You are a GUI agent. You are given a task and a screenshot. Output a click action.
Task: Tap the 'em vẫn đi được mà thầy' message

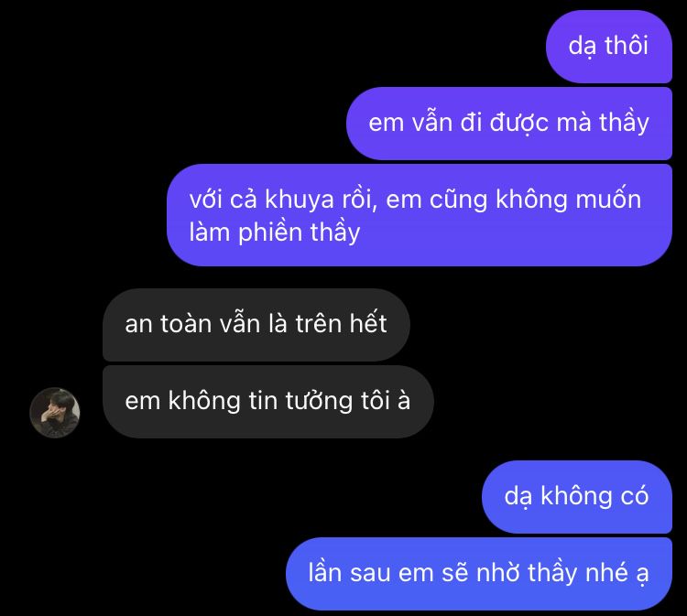point(509,124)
